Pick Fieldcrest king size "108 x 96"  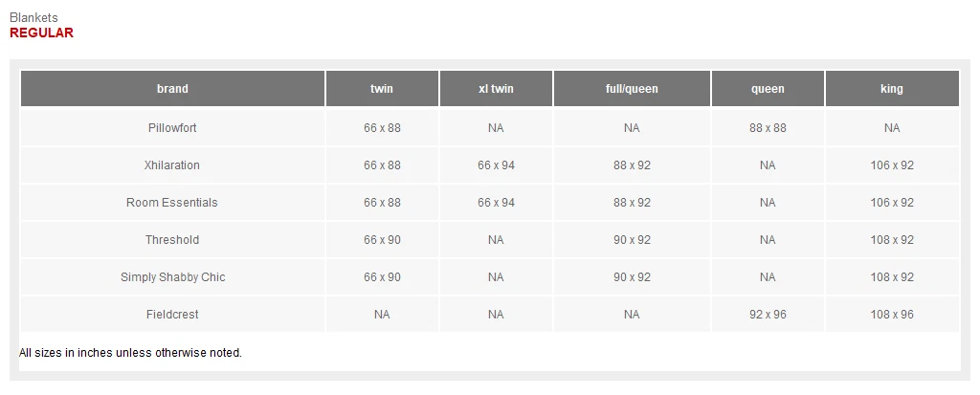(892, 315)
